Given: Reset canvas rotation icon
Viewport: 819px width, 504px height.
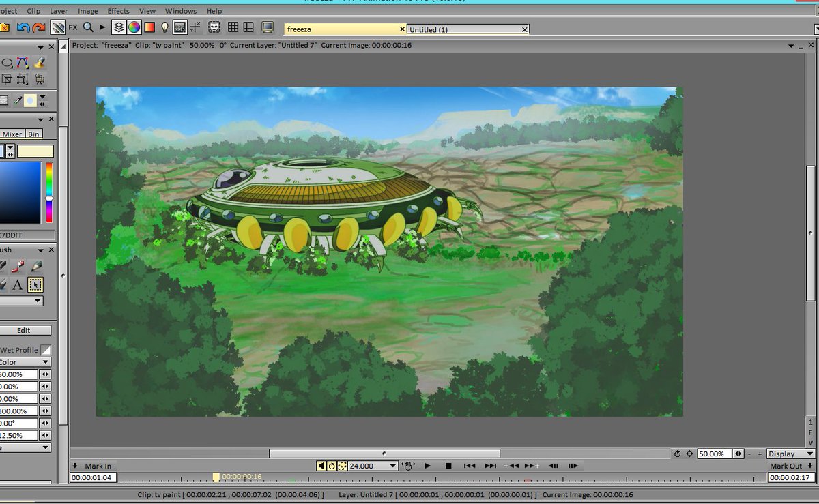Looking at the screenshot, I should 677,454.
